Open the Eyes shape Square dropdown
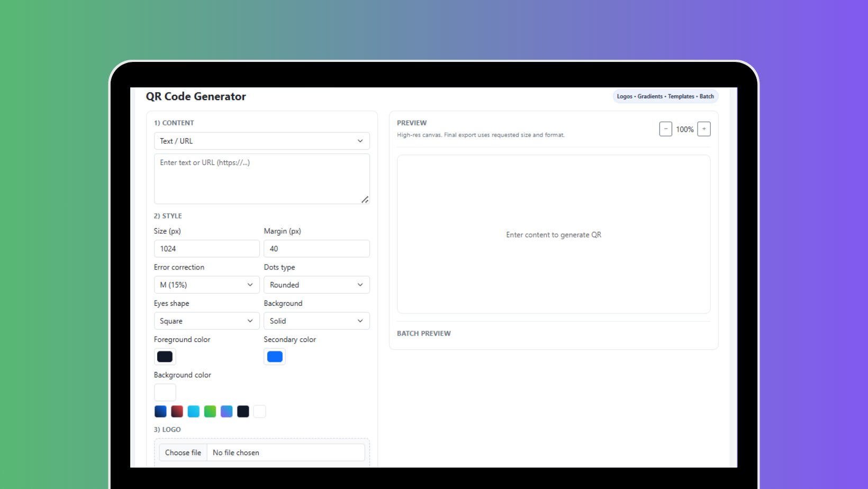This screenshot has height=489, width=868. 206,321
